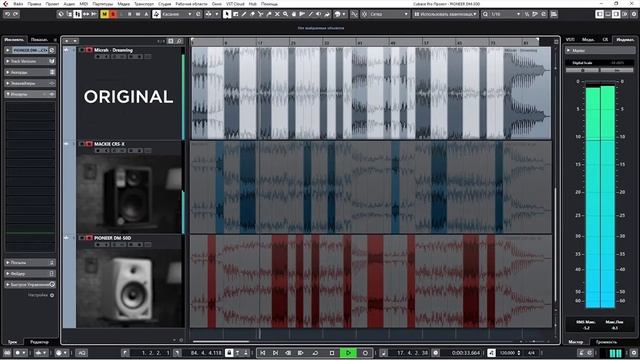The height and width of the screenshot is (360, 640).
Task: Select the Play speaker tool
Action: pos(319,14)
